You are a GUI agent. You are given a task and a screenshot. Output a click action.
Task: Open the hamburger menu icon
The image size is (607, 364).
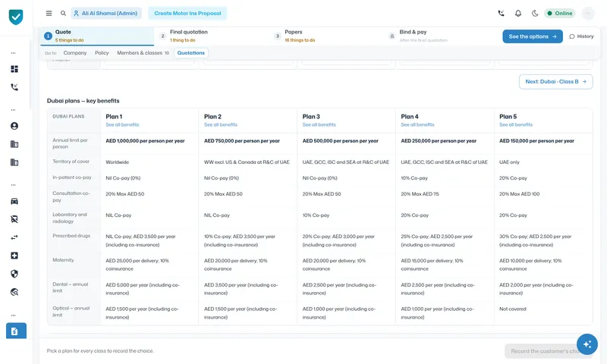49,13
